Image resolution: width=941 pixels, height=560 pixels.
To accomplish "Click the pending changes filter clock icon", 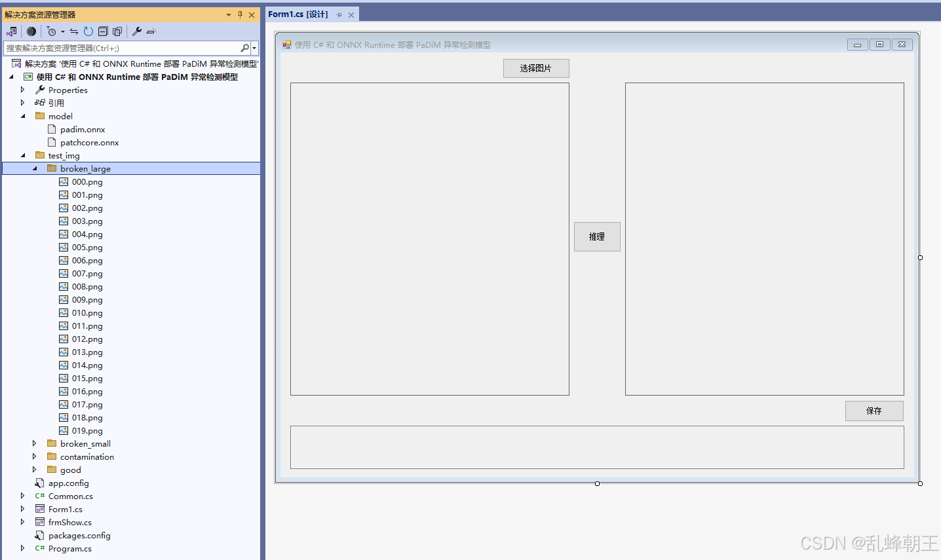I will pyautogui.click(x=52, y=31).
